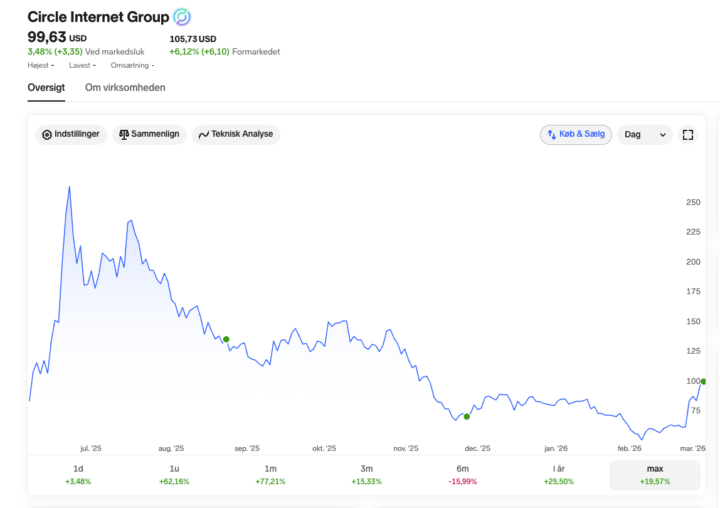Click the 'aug. '25' x-axis label
Viewport: 720px width, 508px height.
coord(171,448)
